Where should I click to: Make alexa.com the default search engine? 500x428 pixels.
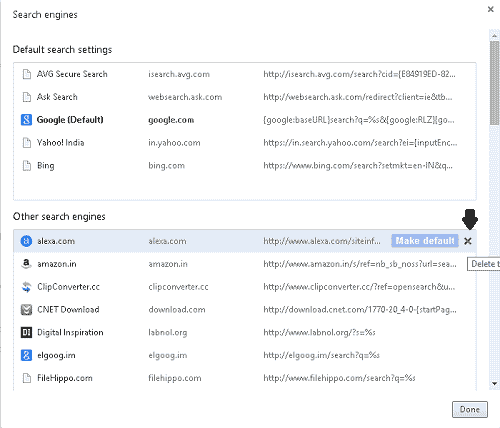coord(425,241)
